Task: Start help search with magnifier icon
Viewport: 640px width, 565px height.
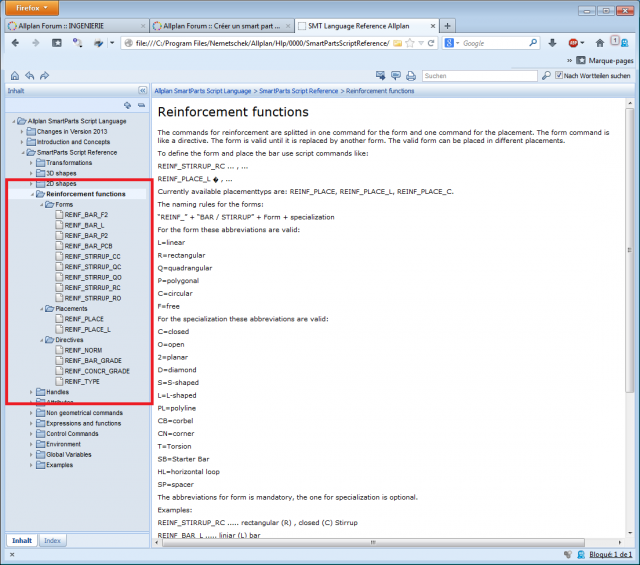Action: [x=546, y=76]
